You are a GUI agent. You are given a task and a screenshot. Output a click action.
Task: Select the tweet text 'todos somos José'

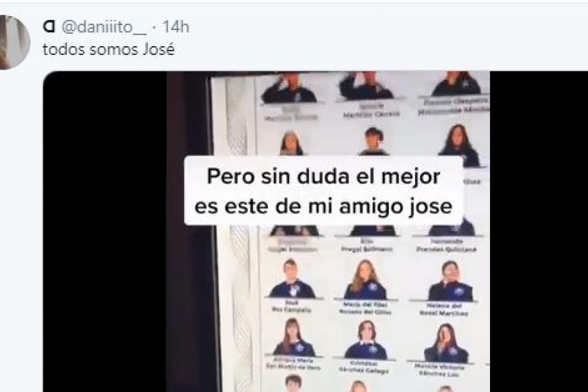click(109, 50)
